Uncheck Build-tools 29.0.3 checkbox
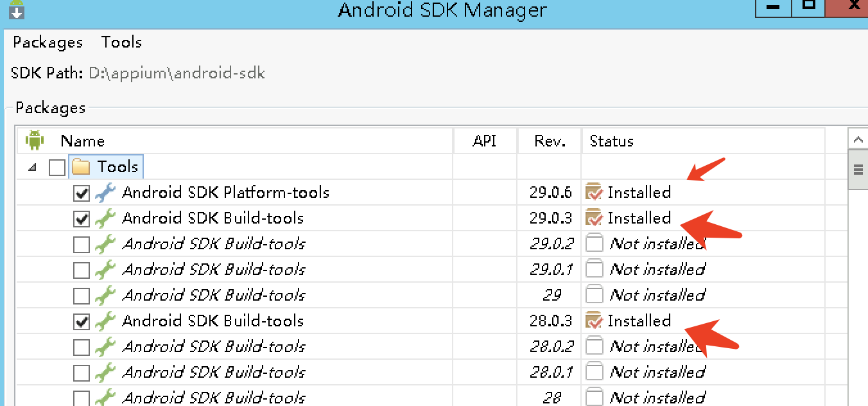This screenshot has width=868, height=406. pos(82,219)
